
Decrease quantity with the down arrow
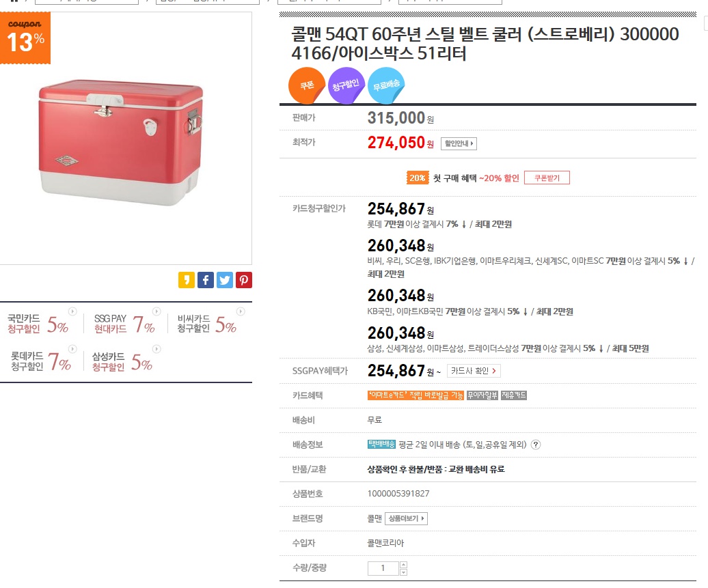(x=403, y=572)
